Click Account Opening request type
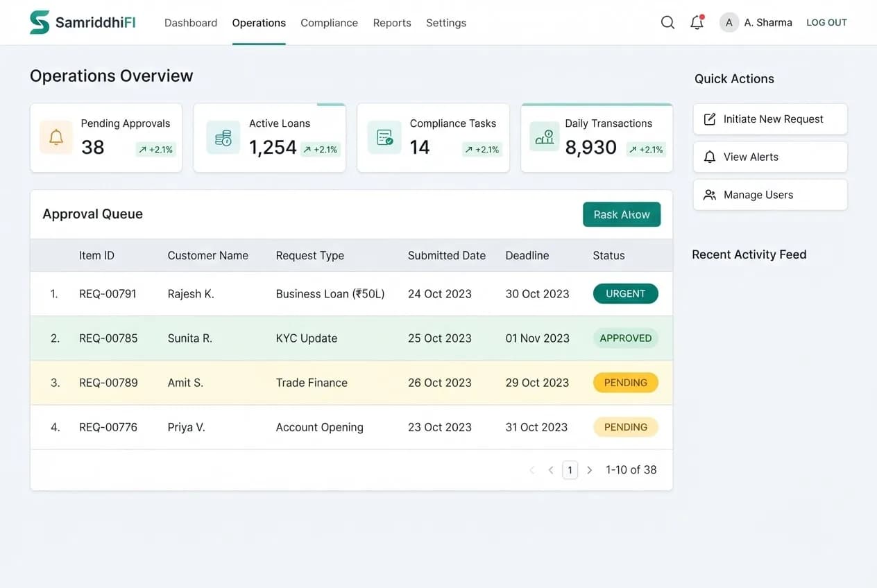The image size is (877, 588). tap(319, 427)
